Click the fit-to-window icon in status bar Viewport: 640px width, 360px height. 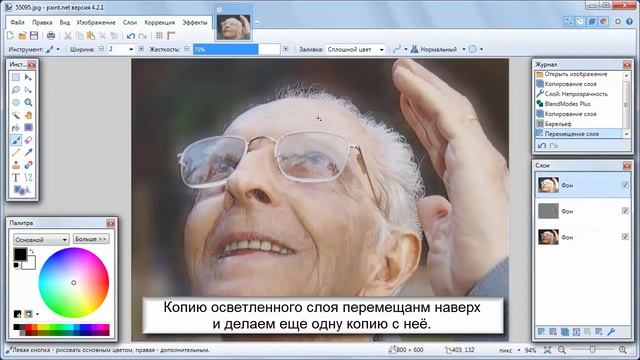pos(548,350)
